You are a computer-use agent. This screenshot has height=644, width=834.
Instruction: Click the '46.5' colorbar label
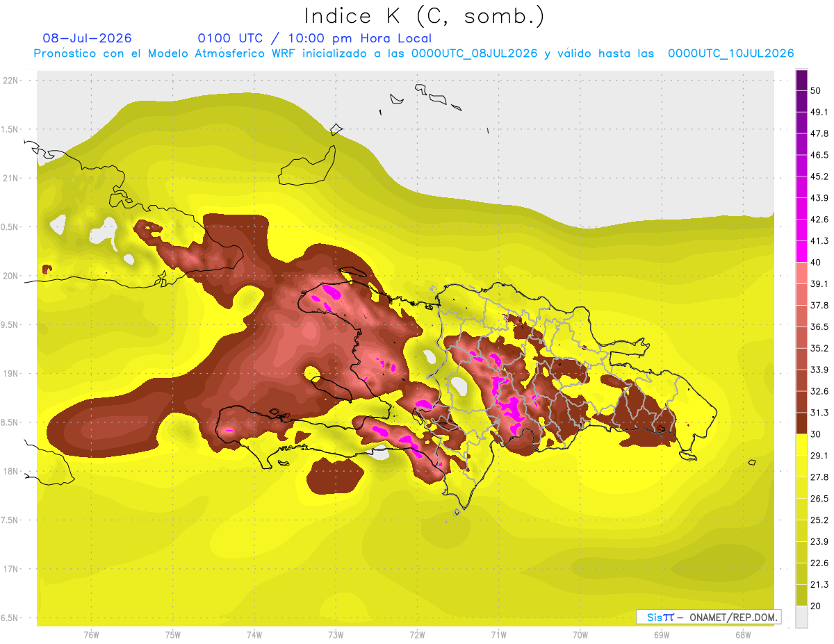[819, 155]
